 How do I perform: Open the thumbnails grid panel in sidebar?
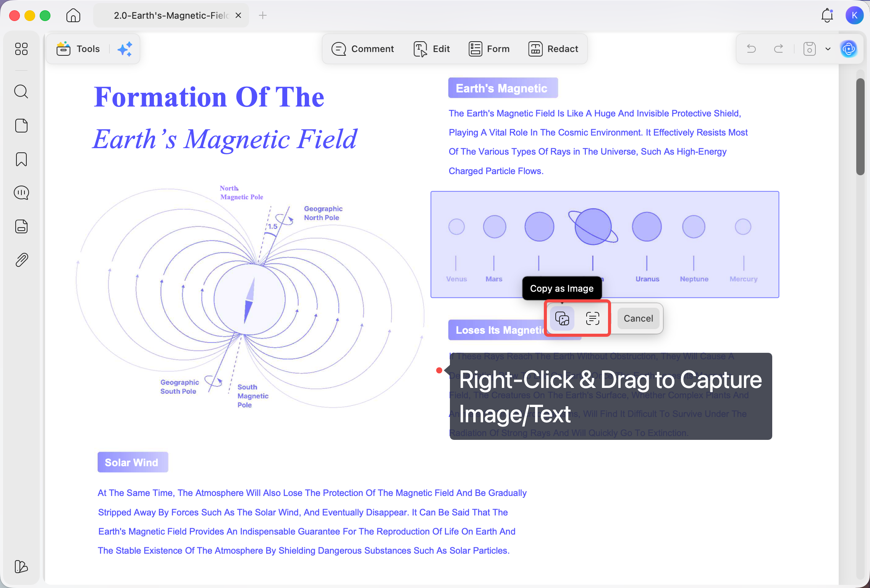click(x=21, y=49)
